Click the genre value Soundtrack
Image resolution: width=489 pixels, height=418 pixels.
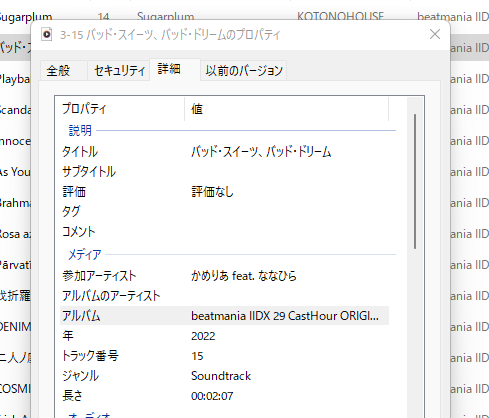221,376
